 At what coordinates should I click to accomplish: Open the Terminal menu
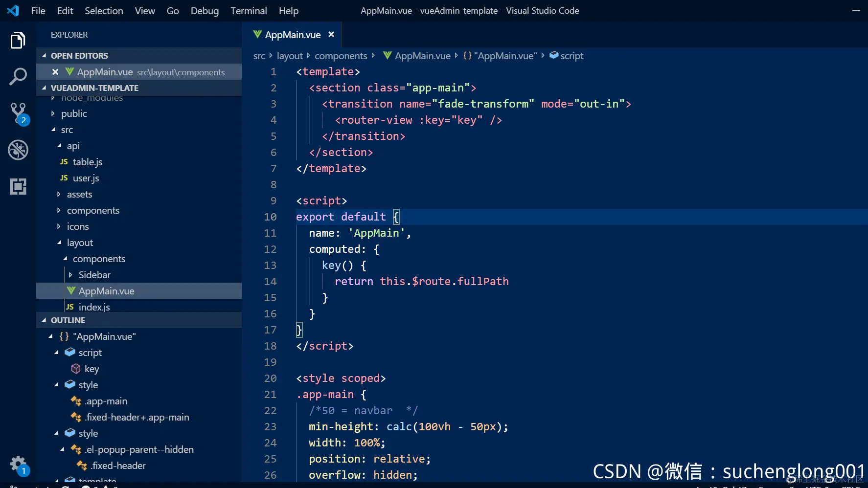point(249,11)
